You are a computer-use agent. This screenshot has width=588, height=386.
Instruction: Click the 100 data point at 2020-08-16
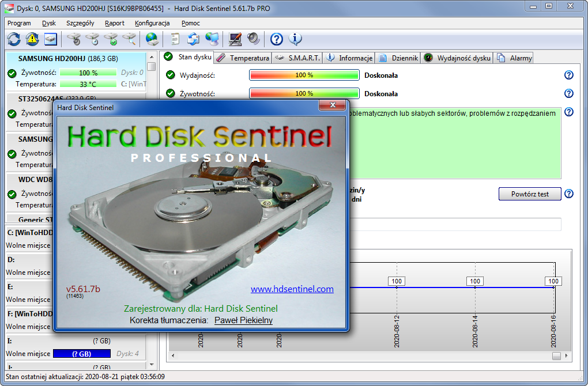553,282
